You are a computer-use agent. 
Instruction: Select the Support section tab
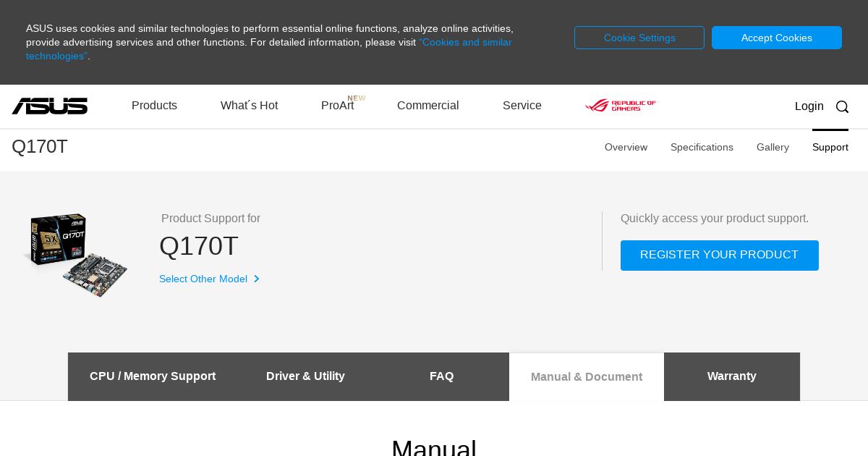pos(830,147)
